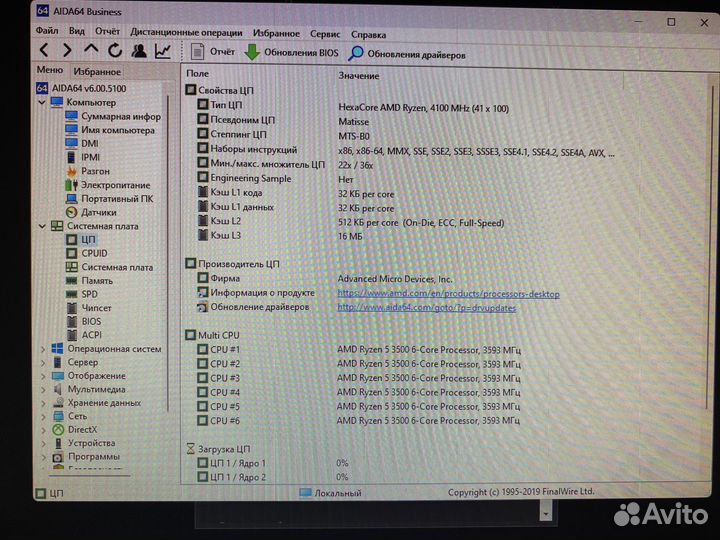Click the Локальный status bar entry
This screenshot has height=540, width=720.
331,493
